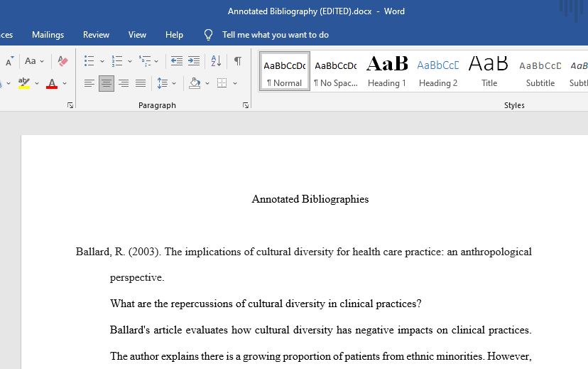Open Paragraph settings dialog launcher
588x369 pixels.
(246, 105)
